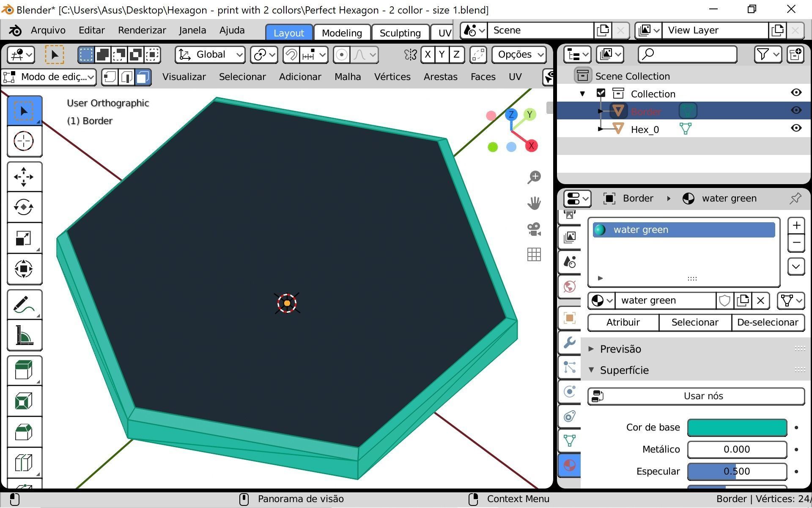Image resolution: width=812 pixels, height=508 pixels.
Task: Switch to face select mode
Action: [x=143, y=77]
